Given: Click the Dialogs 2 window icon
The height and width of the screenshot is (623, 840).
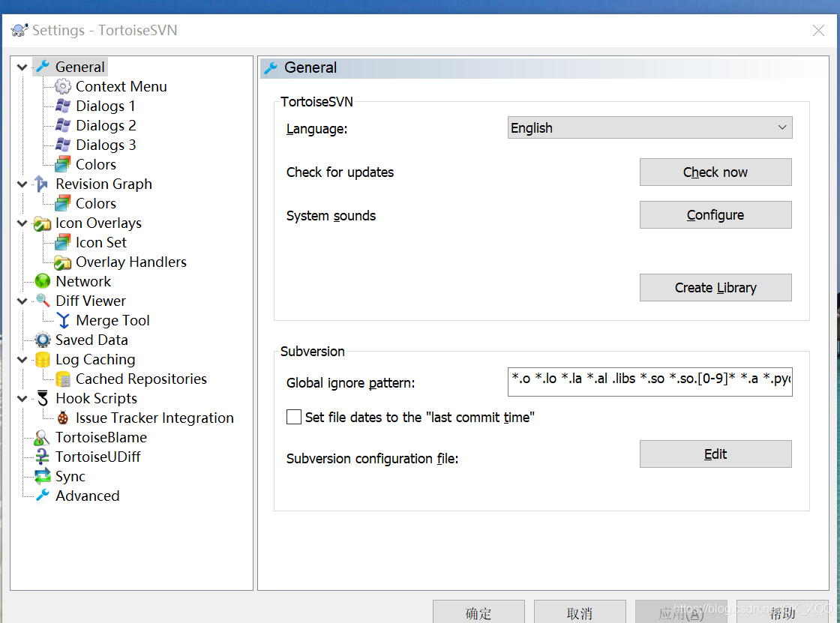Looking at the screenshot, I should [63, 125].
